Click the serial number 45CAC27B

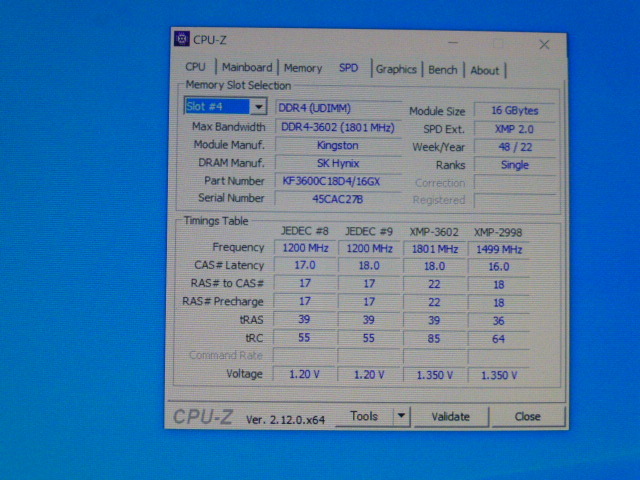338,199
